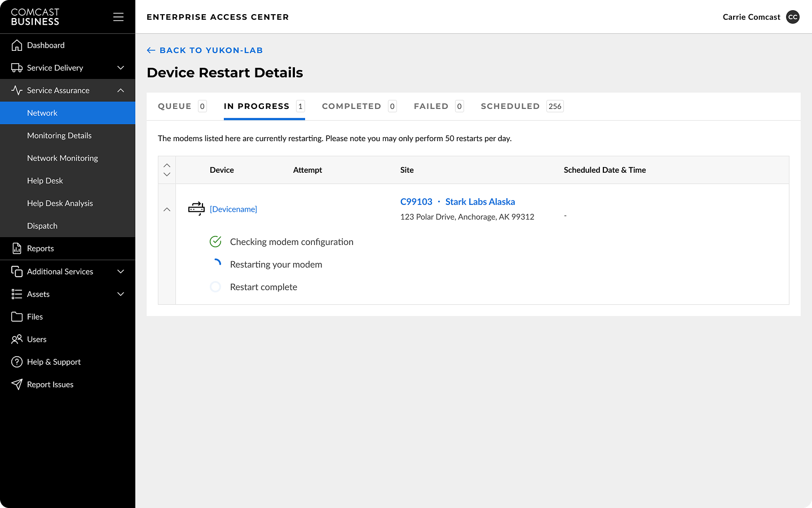Open the Dashboard menu item
The width and height of the screenshot is (812, 508).
68,45
